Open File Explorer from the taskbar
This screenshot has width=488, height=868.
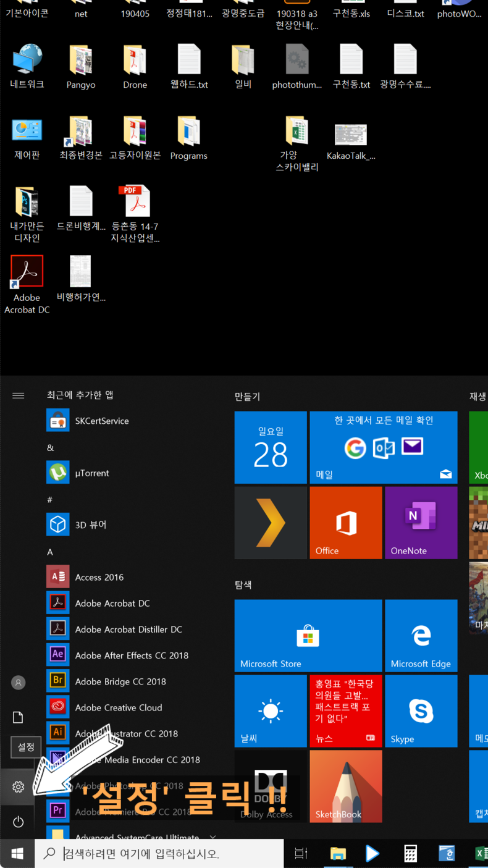pyautogui.click(x=338, y=854)
